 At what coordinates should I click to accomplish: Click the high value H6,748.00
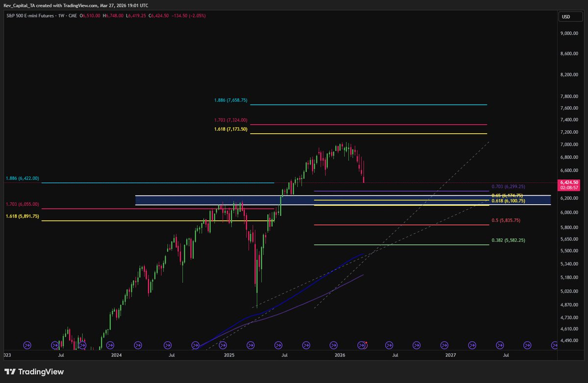coord(113,16)
